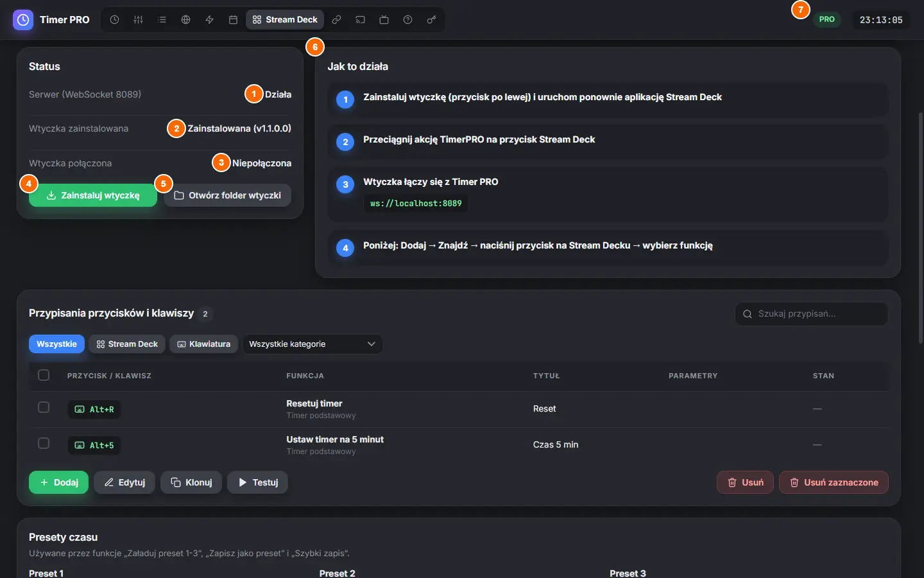Open the chain link tab icon
The height and width of the screenshot is (578, 924).
336,20
